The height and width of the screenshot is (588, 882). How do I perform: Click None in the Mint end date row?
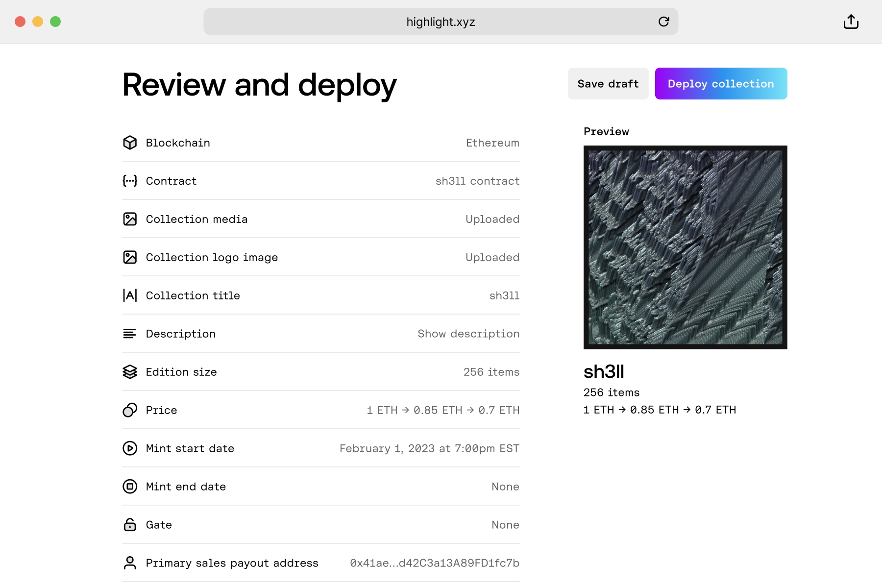pyautogui.click(x=506, y=487)
